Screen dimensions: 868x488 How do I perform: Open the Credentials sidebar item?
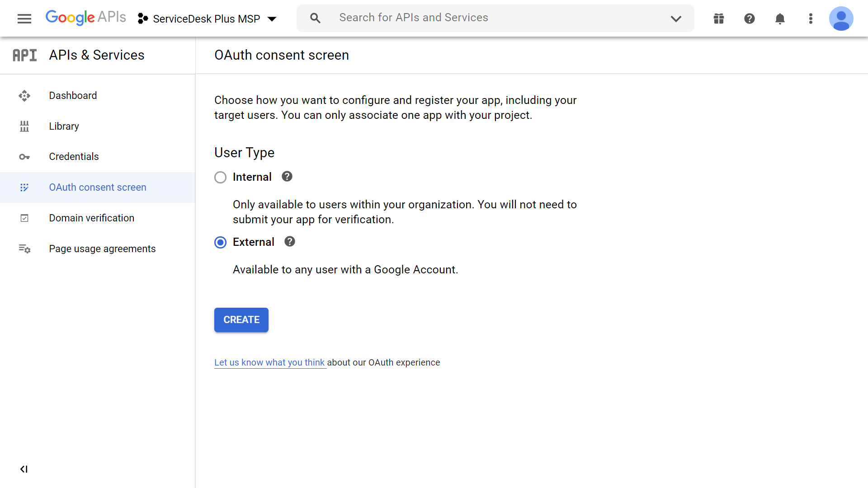tap(74, 156)
